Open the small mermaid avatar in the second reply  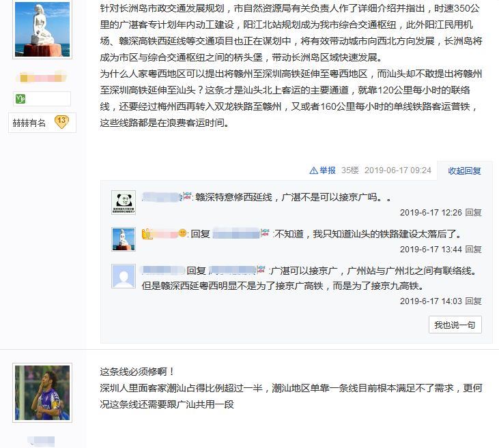tap(124, 239)
